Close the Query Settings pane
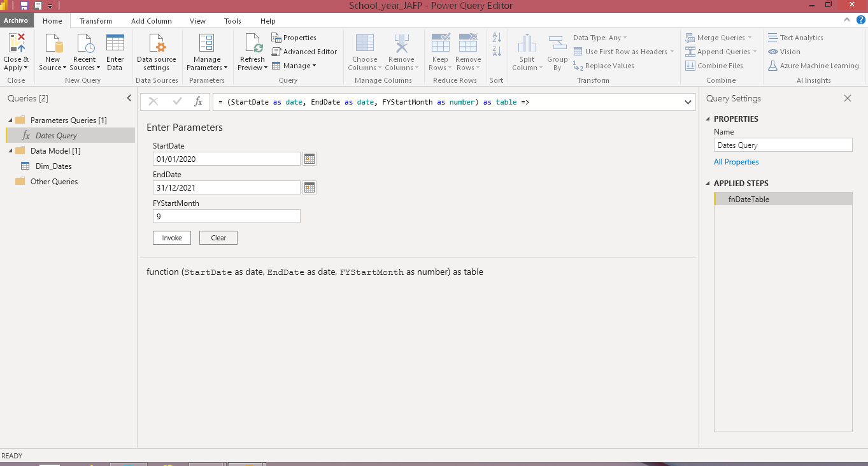 pyautogui.click(x=847, y=99)
